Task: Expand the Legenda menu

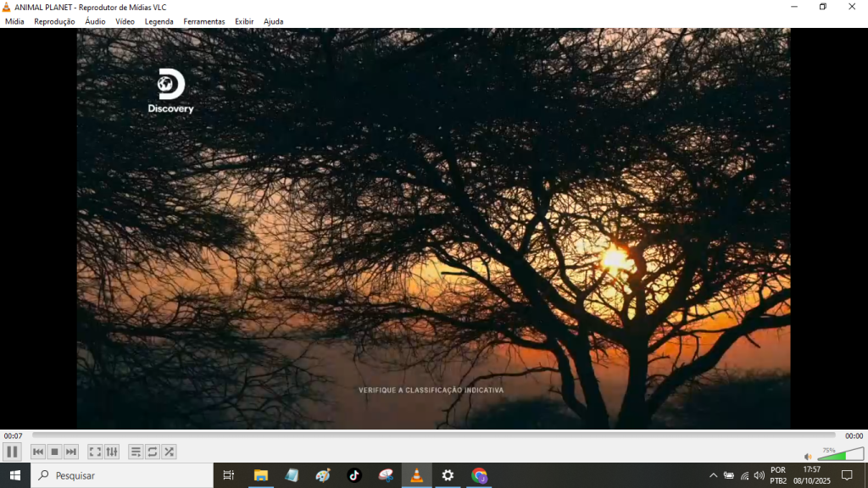Action: point(159,21)
